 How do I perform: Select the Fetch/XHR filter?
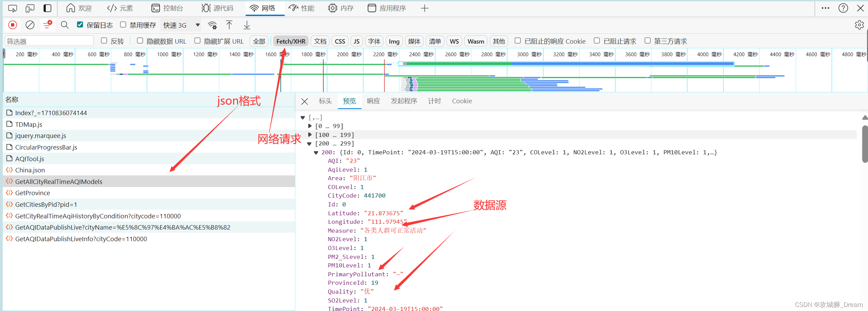click(291, 41)
